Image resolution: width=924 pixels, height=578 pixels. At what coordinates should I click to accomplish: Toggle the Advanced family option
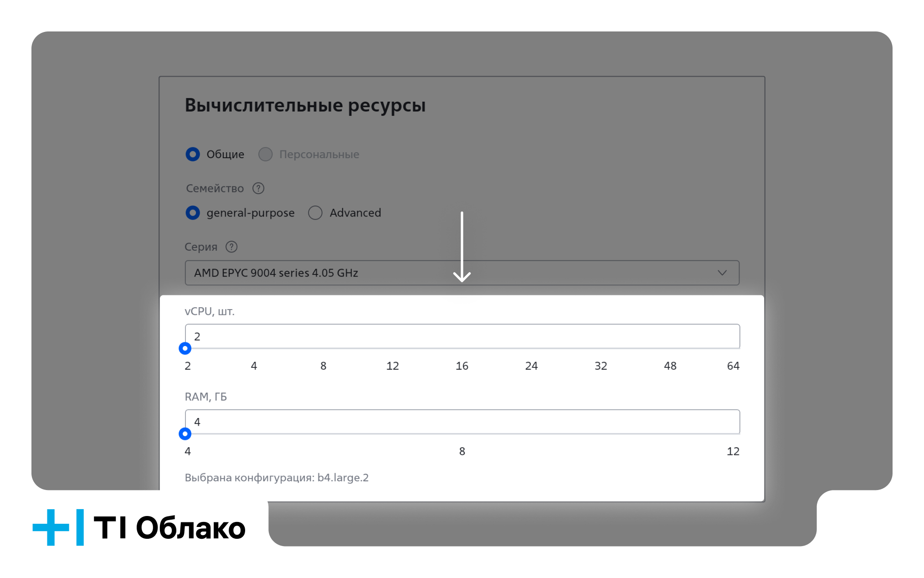pos(315,212)
